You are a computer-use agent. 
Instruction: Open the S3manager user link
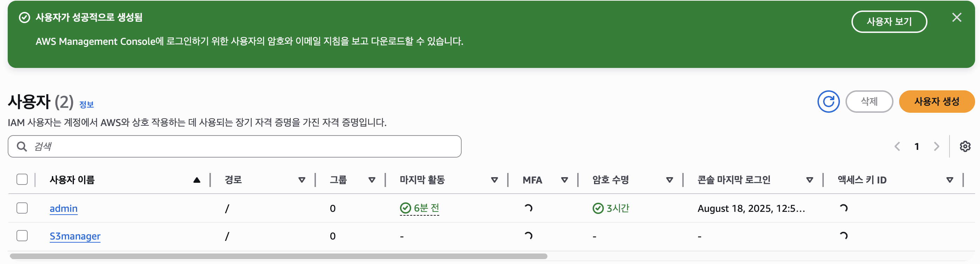point(75,236)
